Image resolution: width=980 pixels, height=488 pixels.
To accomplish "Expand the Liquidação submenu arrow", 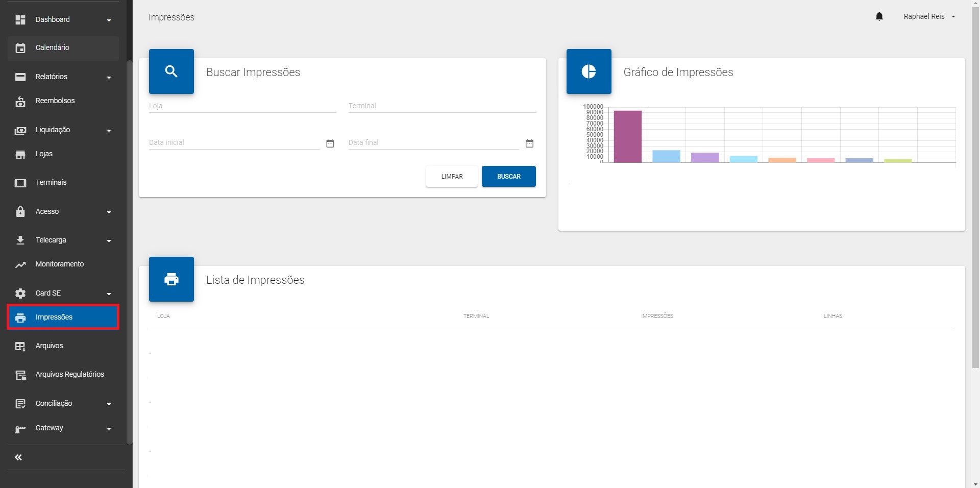I will [109, 131].
